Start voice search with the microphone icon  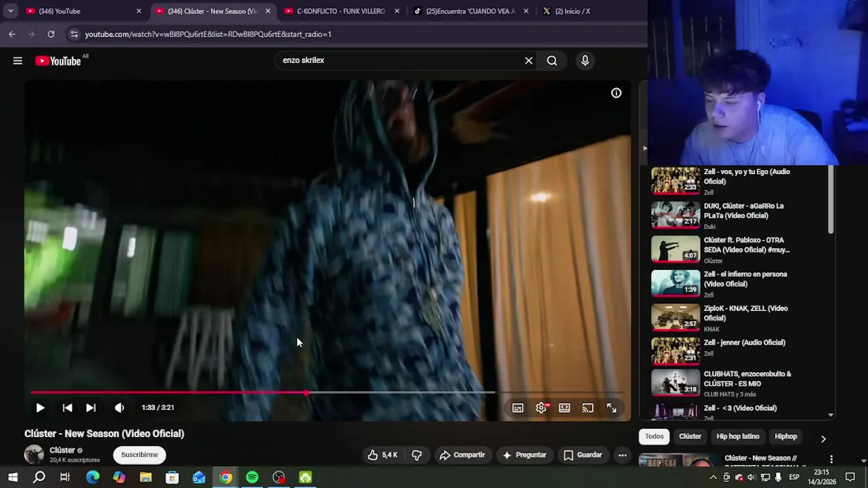(x=585, y=61)
